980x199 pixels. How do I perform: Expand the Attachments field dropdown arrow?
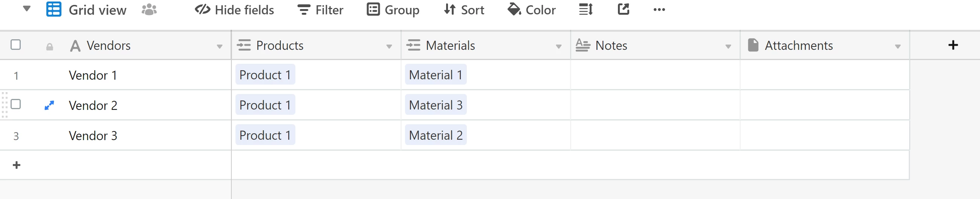(897, 46)
